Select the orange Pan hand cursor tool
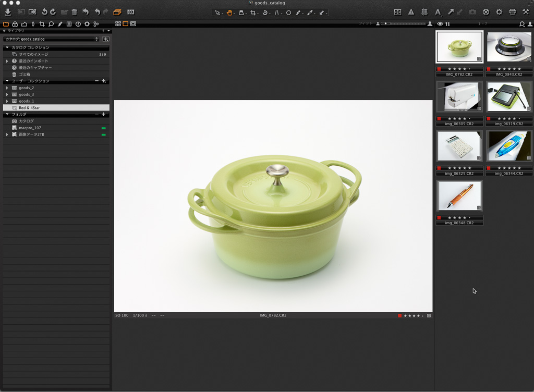Image resolution: width=534 pixels, height=392 pixels. click(x=229, y=12)
